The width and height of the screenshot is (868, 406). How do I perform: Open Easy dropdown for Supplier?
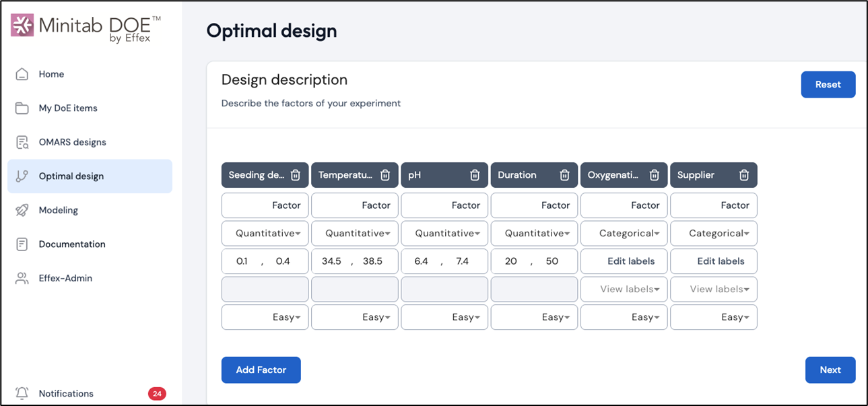click(714, 317)
